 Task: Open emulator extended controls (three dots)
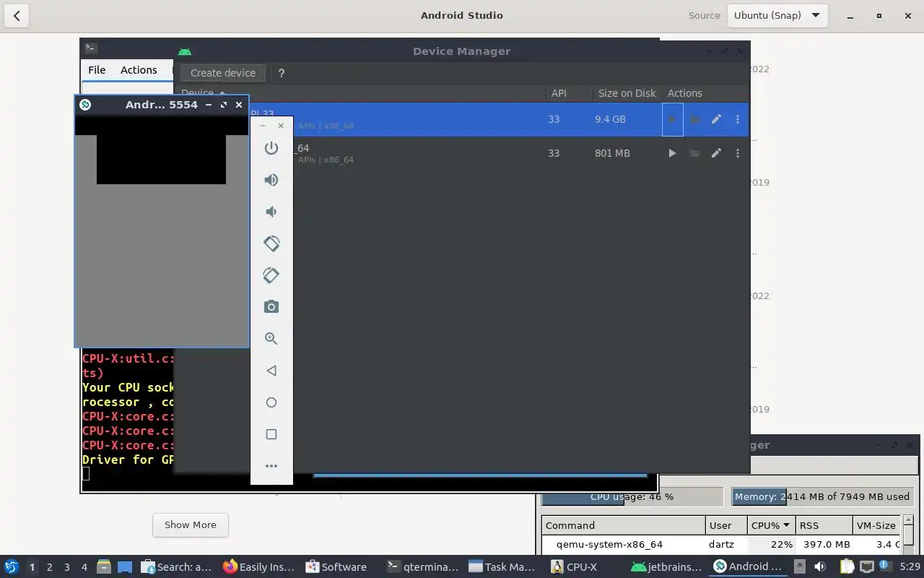pos(271,466)
